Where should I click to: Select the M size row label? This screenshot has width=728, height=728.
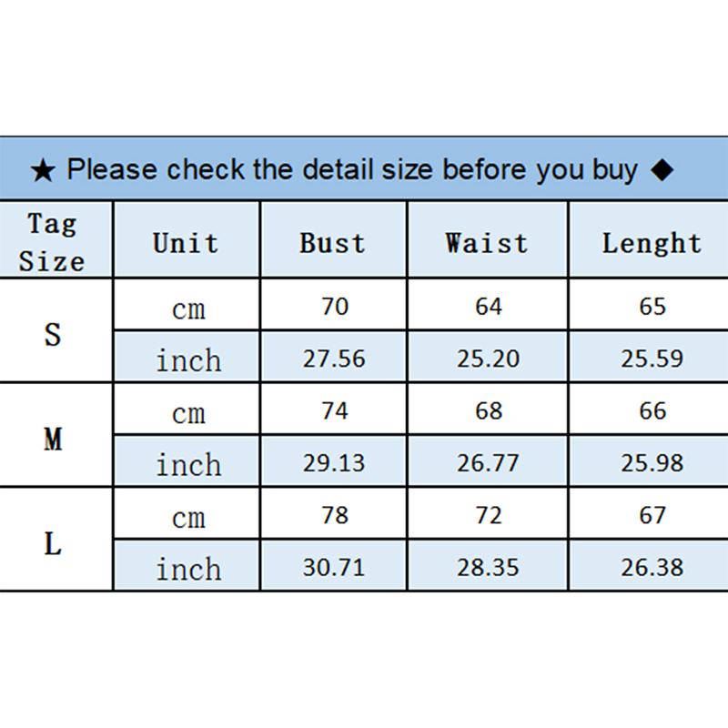pos(54,440)
